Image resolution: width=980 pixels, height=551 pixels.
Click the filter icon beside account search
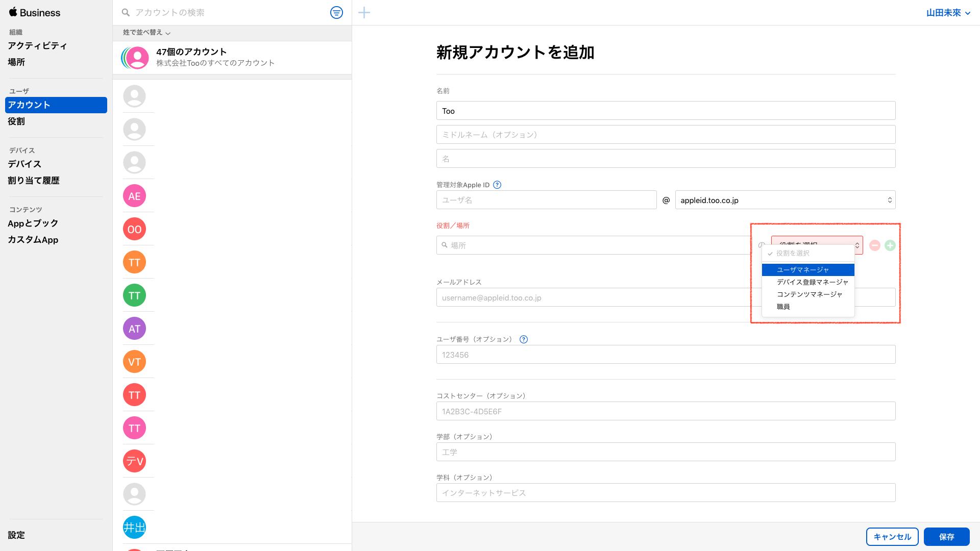336,13
